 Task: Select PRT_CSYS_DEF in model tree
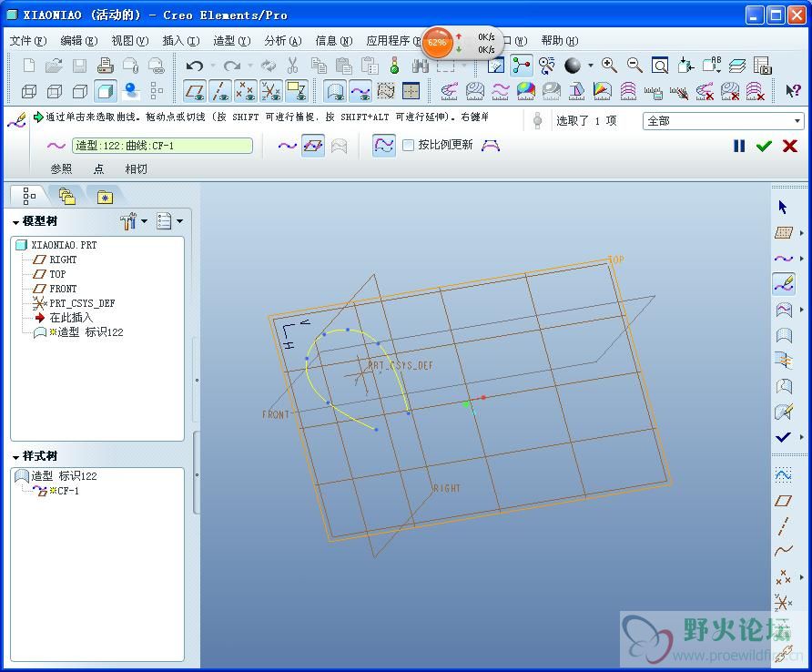pos(82,302)
